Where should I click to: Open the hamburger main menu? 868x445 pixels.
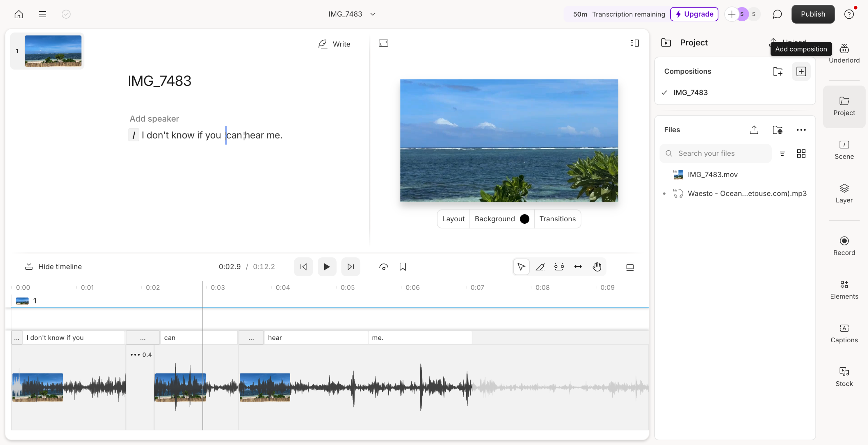42,14
